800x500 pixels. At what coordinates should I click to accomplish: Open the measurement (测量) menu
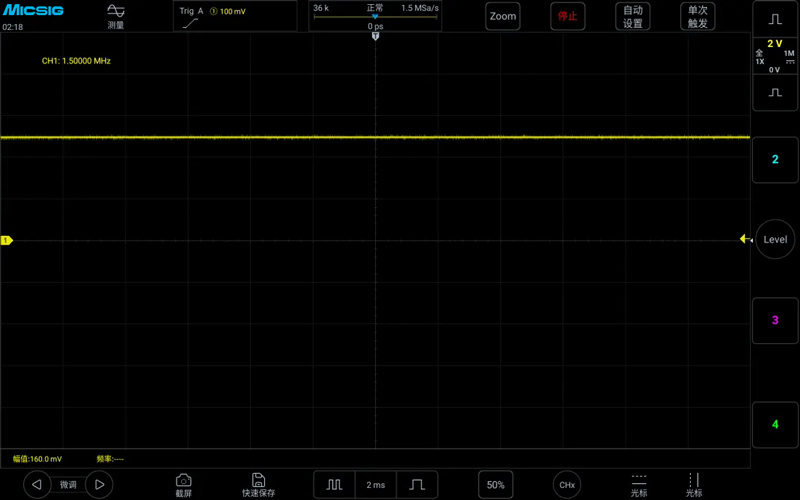(116, 16)
